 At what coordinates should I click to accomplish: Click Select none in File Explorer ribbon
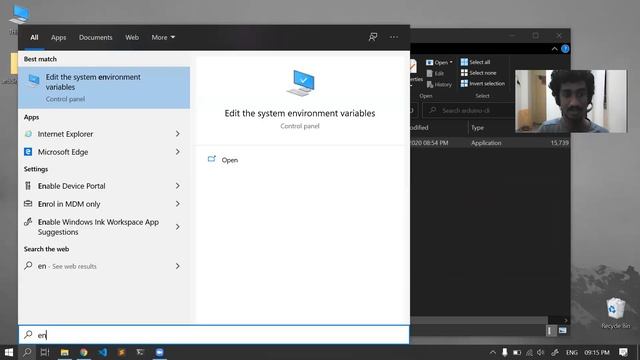tap(478, 73)
